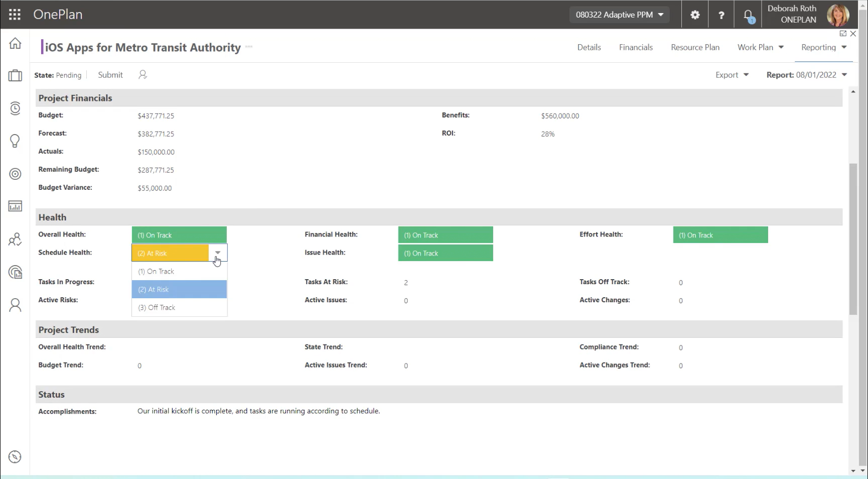
Task: Open the resources people sidebar icon
Action: [x=15, y=240]
